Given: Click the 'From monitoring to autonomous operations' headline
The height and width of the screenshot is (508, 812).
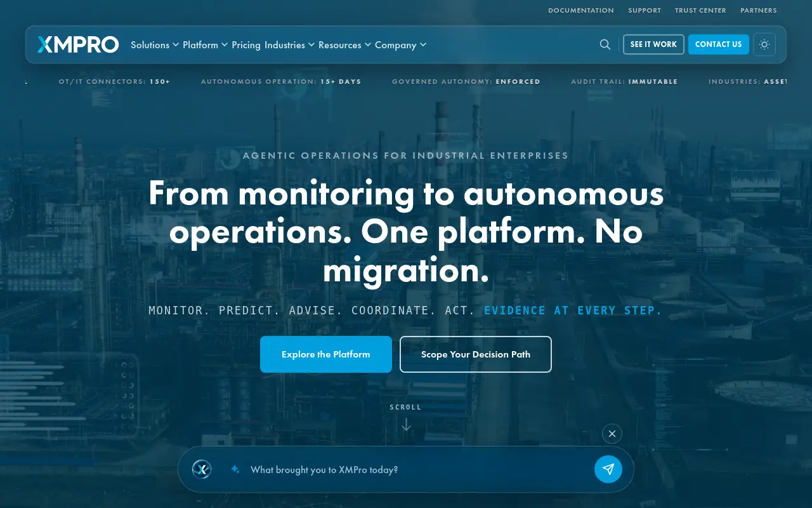Looking at the screenshot, I should point(406,232).
